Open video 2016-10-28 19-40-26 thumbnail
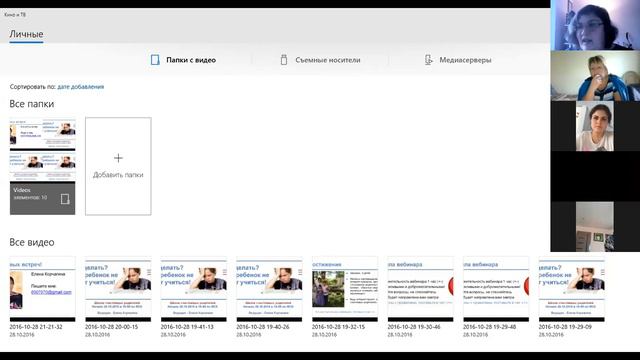Viewport: 640px width, 360px height. [x=269, y=289]
